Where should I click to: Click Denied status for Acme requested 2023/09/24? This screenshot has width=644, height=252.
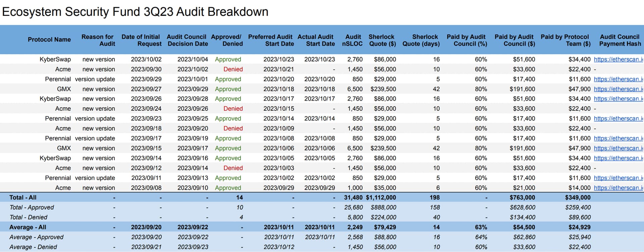[x=233, y=109]
